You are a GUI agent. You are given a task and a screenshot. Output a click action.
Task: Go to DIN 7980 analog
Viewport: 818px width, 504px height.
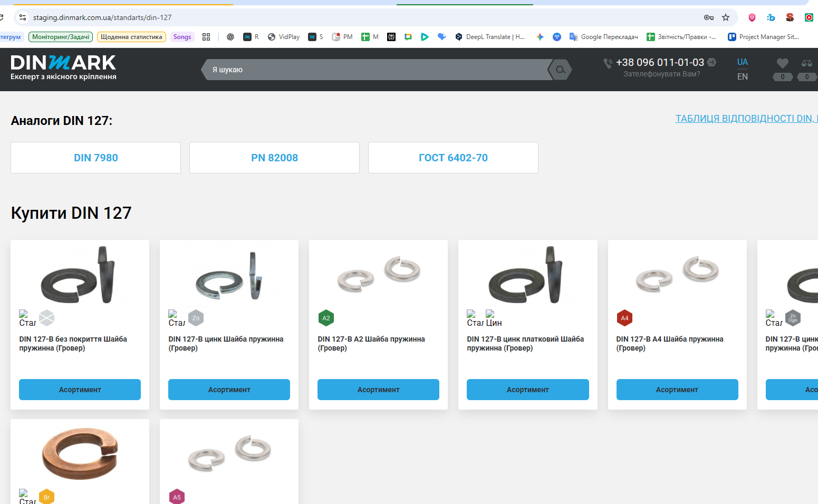(x=95, y=158)
